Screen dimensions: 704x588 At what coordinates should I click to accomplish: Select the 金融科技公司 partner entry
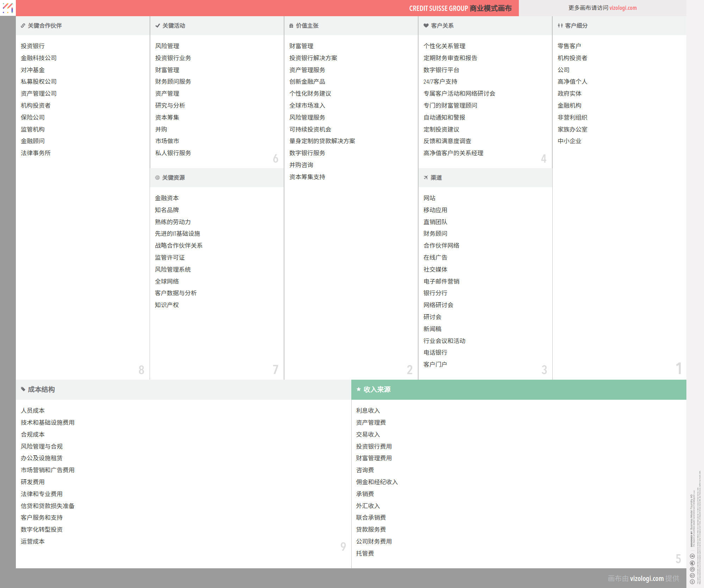[39, 58]
